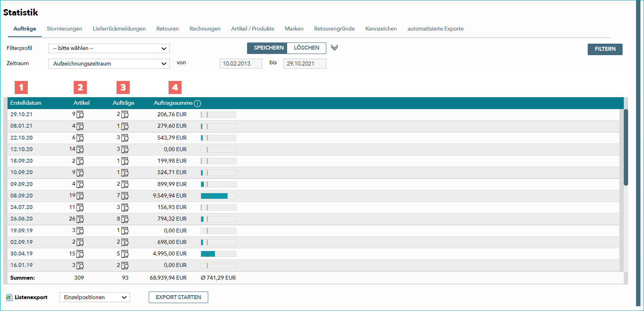Click the von date field
This screenshot has height=311, width=644.
tap(241, 63)
